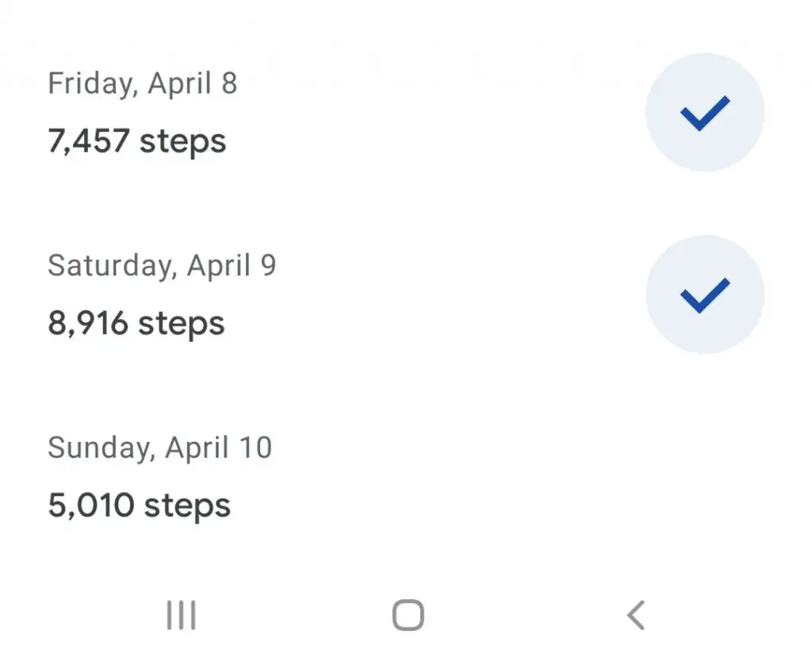
Task: View details for the Friday step row
Action: coord(406,113)
